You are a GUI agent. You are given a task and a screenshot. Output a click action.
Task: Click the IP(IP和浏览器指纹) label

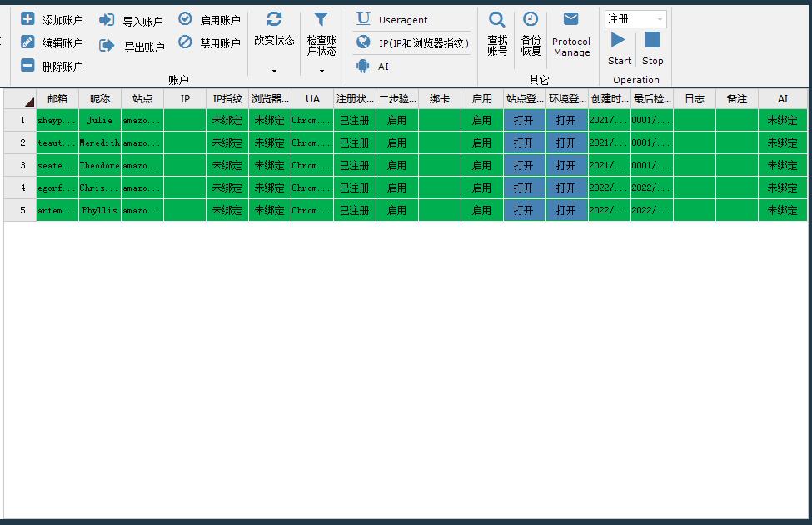pos(423,43)
